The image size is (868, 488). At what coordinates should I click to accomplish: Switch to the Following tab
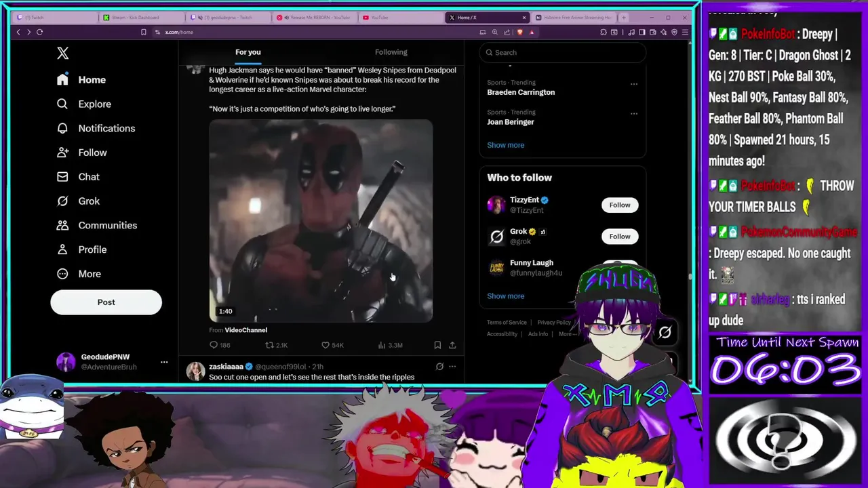point(391,52)
